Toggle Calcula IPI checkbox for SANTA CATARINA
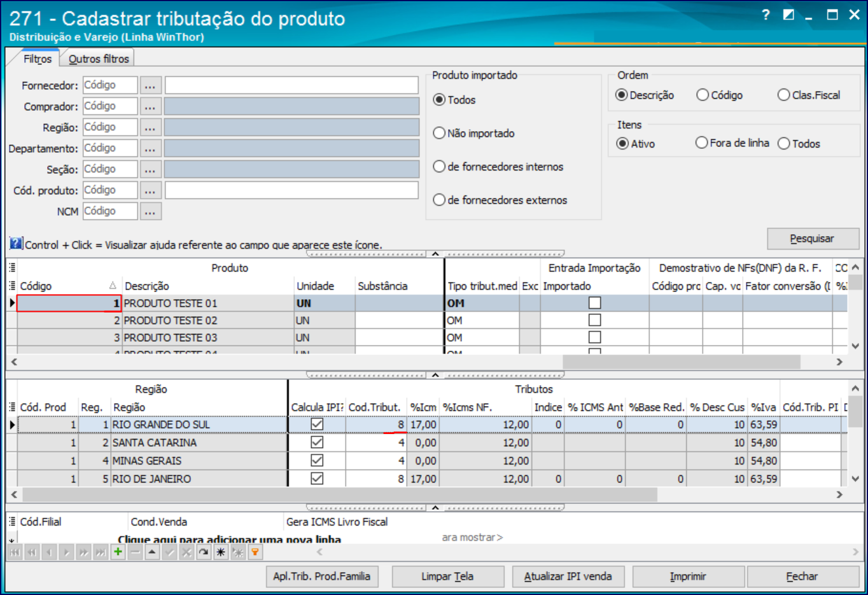This screenshot has width=868, height=595. (x=317, y=442)
